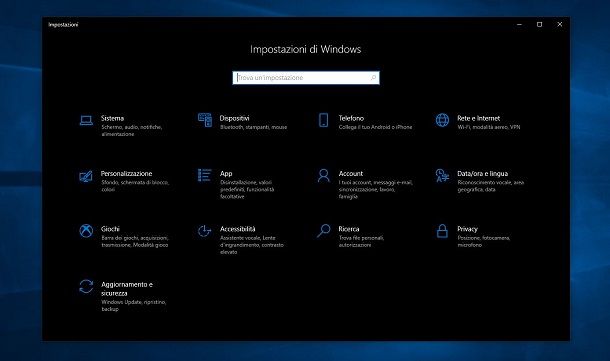Select the Telefono category title
The image size is (610, 361).
coord(351,118)
